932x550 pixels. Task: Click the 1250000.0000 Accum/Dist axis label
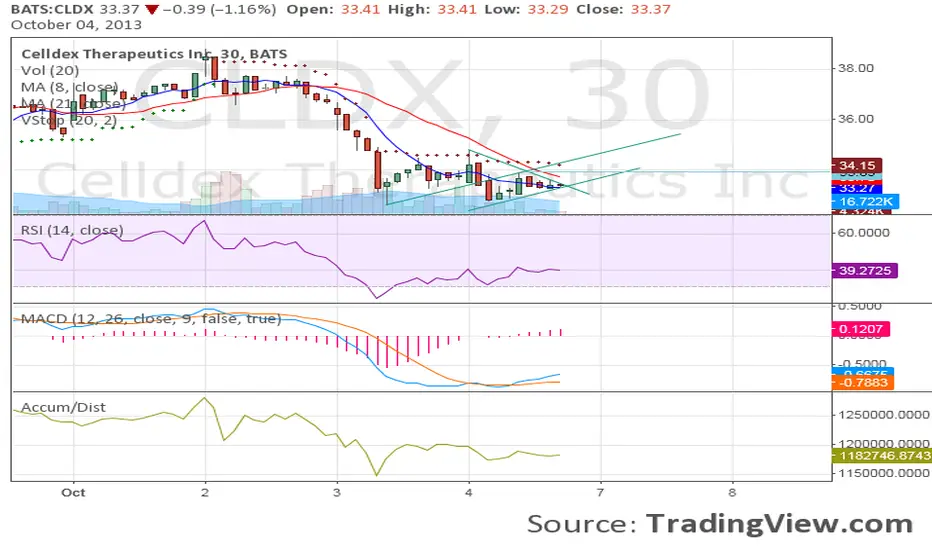point(884,414)
